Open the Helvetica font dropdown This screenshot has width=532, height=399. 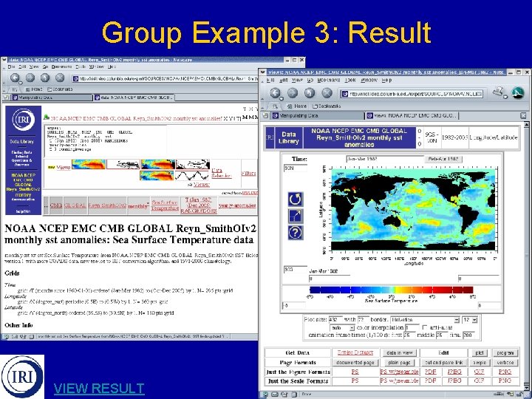tap(424, 320)
